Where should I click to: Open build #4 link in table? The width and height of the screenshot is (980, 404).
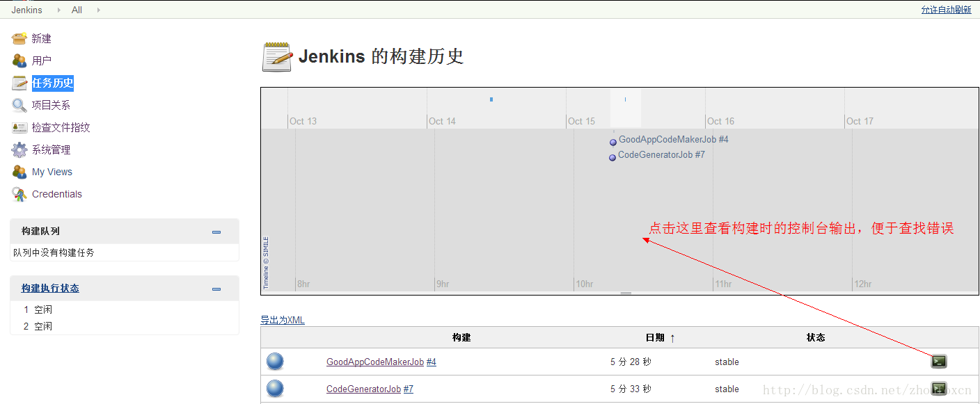[x=432, y=362]
